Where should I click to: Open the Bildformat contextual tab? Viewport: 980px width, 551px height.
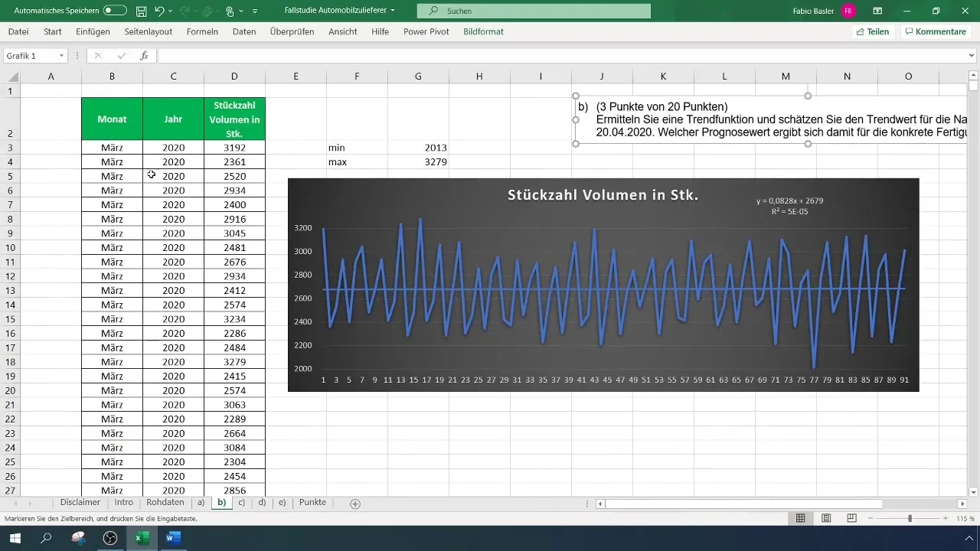(x=483, y=31)
